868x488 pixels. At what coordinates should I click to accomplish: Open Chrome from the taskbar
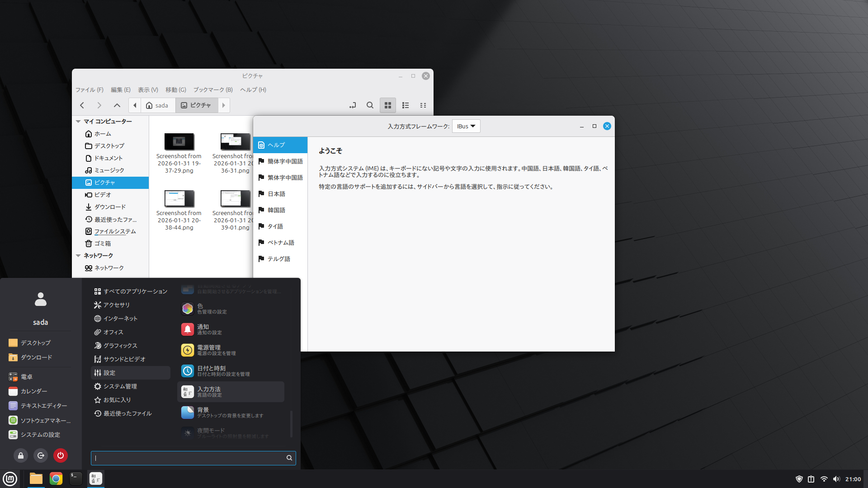point(56,479)
